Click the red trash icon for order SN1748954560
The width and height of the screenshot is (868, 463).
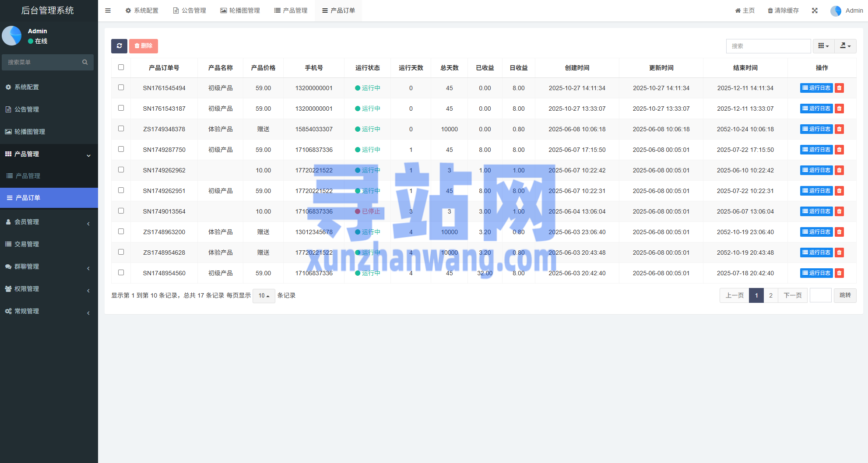839,273
